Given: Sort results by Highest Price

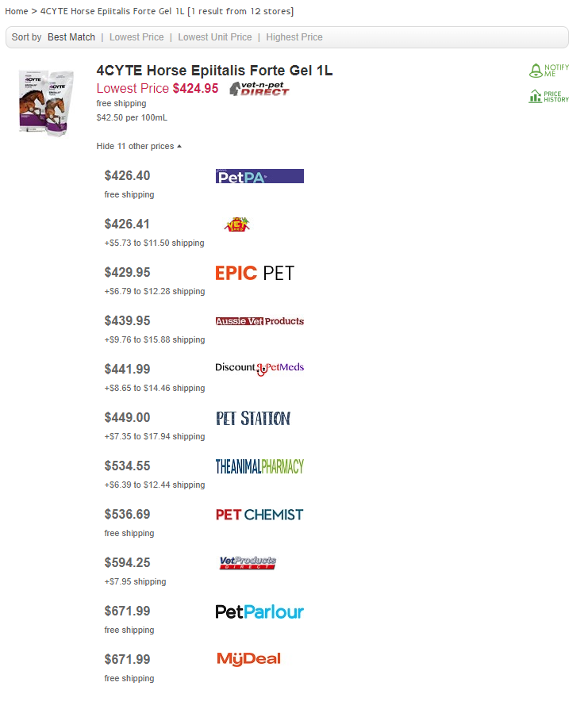Looking at the screenshot, I should tap(294, 37).
